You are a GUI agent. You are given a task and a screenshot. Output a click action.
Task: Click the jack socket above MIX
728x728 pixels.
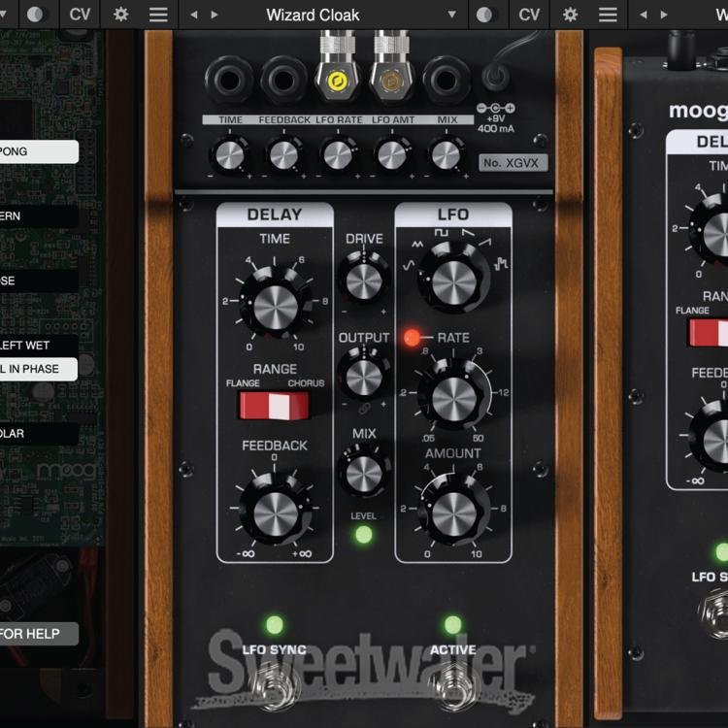tap(446, 80)
